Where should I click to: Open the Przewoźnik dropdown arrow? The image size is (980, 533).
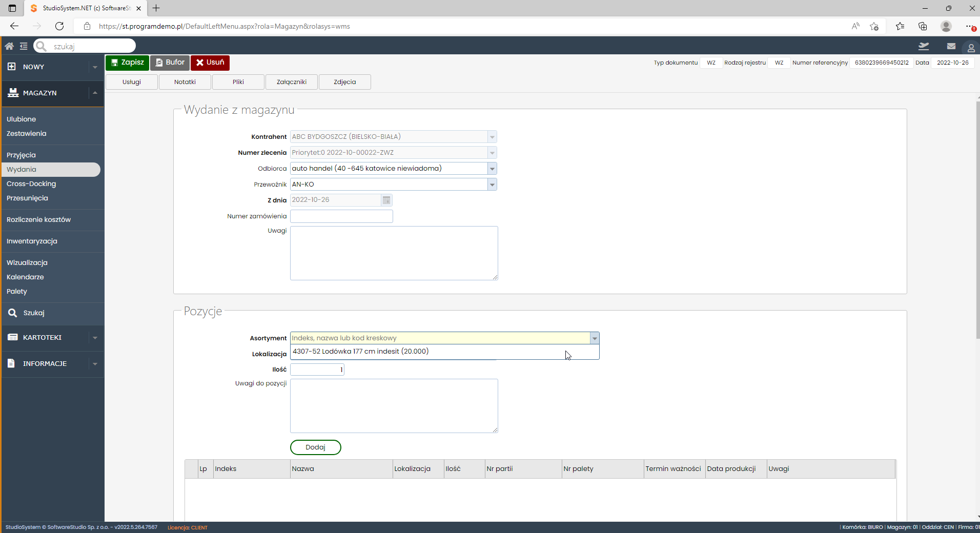(x=492, y=184)
